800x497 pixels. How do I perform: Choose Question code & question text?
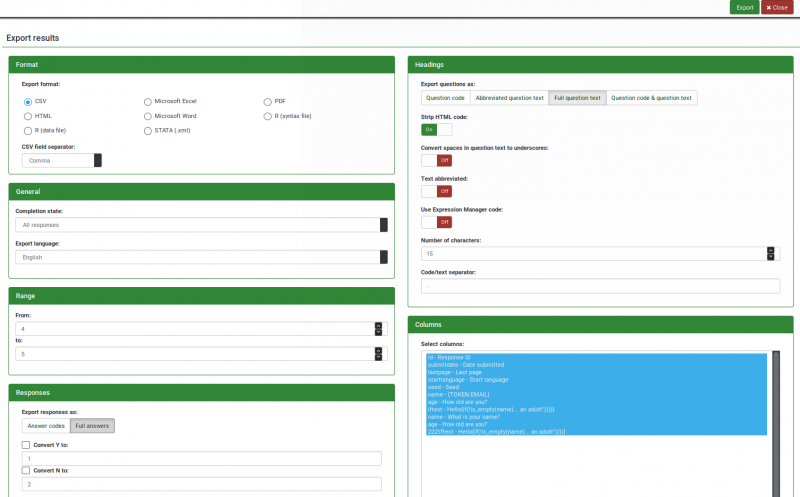point(652,98)
